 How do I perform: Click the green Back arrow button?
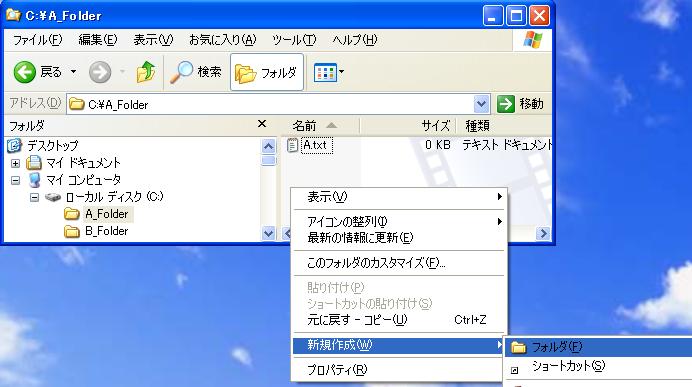click(x=24, y=72)
